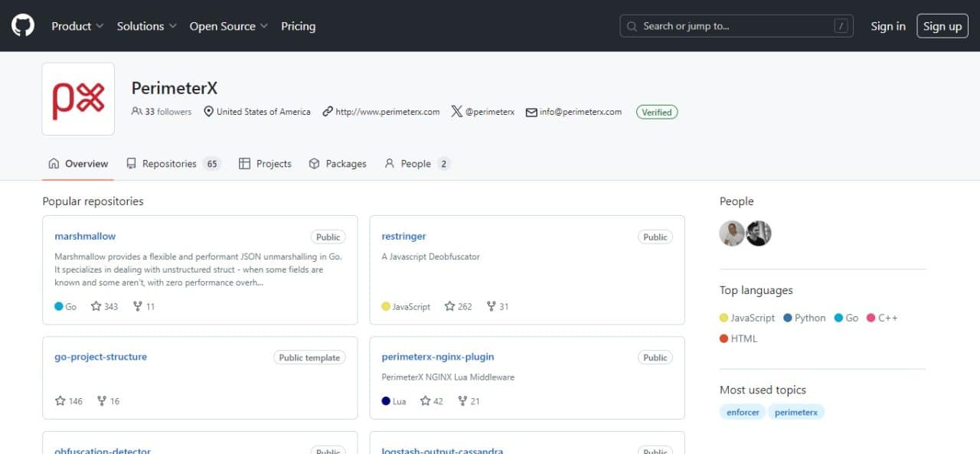Click the Sign up button
The height and width of the screenshot is (454, 980).
point(942,26)
